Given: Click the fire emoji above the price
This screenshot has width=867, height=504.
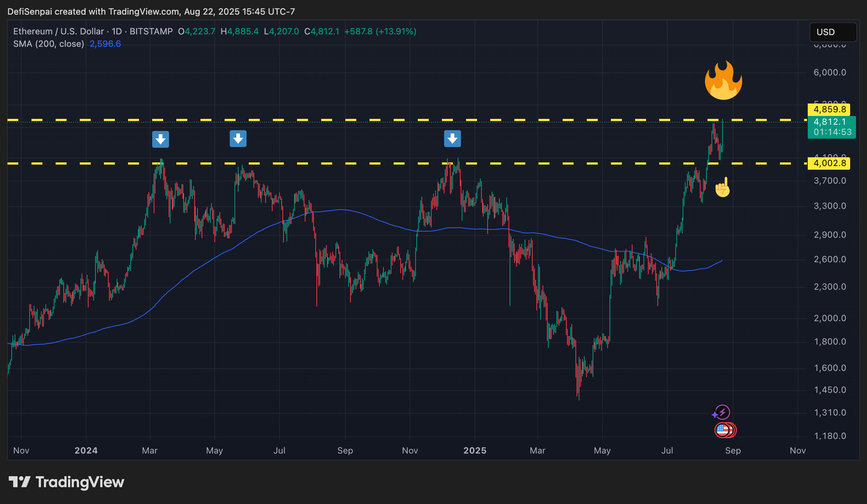Looking at the screenshot, I should (723, 81).
